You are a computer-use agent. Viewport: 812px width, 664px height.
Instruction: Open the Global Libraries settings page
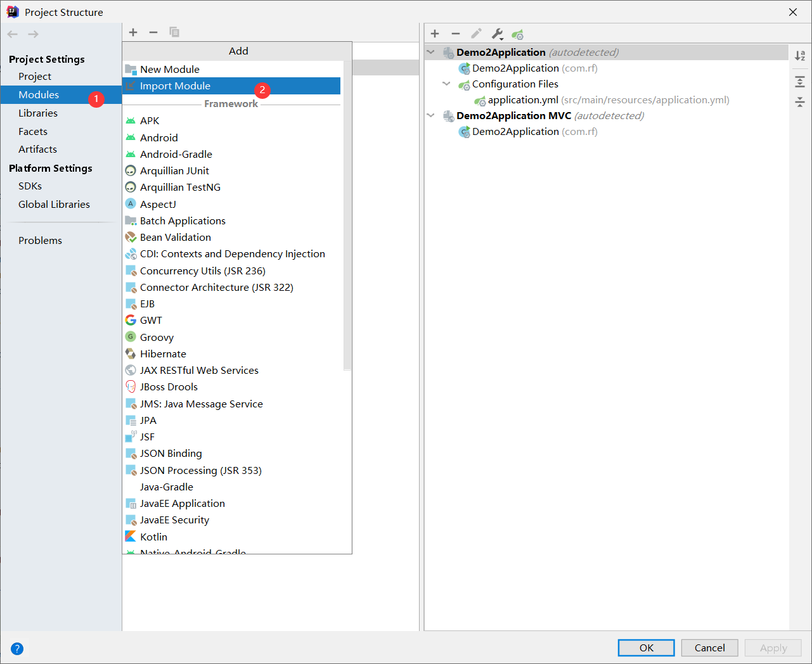tap(61, 204)
